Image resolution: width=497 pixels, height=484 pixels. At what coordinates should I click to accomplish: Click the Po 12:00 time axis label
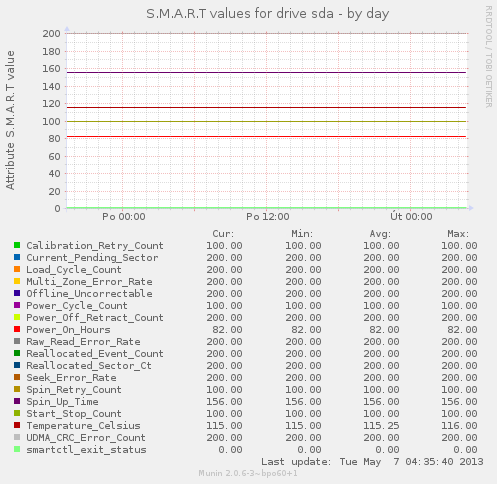[x=268, y=217]
